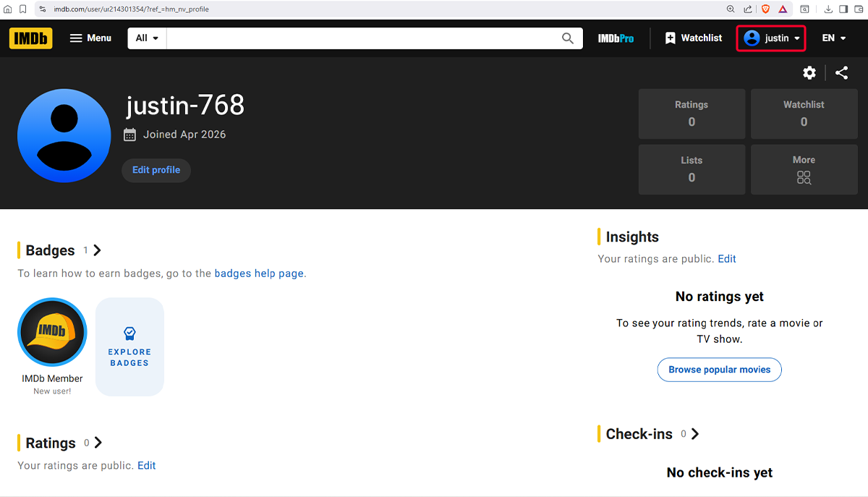Open the More tile
The image size is (868, 497).
pyautogui.click(x=804, y=169)
